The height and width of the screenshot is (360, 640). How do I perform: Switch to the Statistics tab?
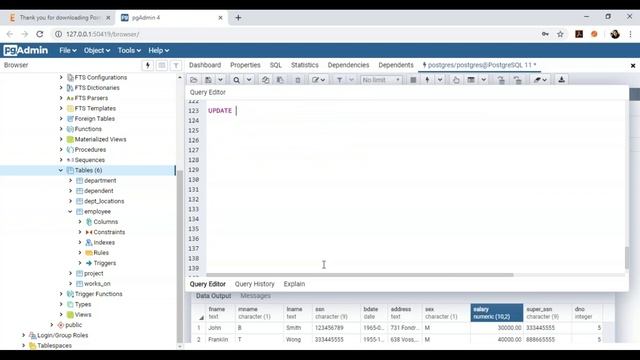[x=304, y=65]
